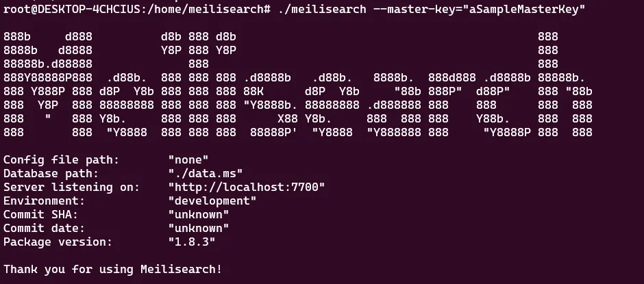This screenshot has height=284, width=644.
Task: Click the "none" config path value
Action: point(188,159)
